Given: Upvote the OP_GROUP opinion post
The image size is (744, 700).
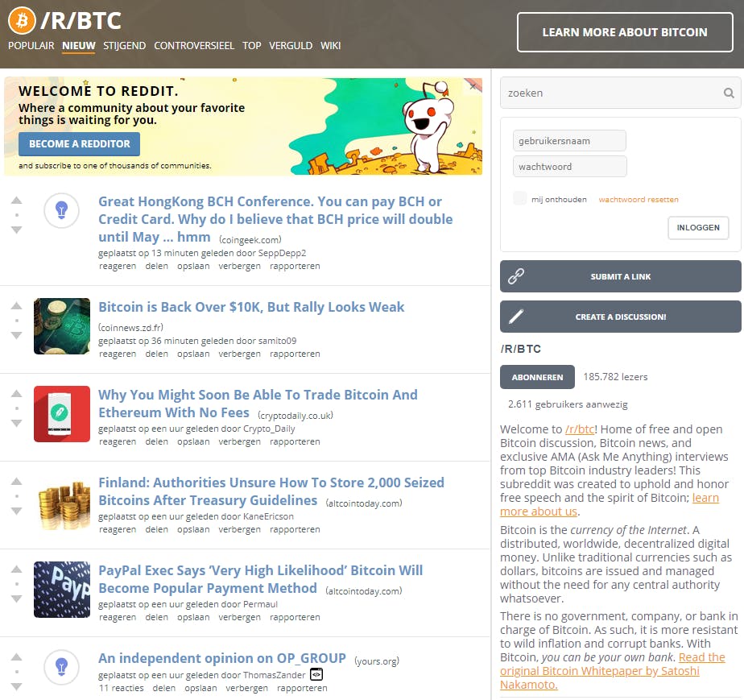Looking at the screenshot, I should pyautogui.click(x=17, y=657).
